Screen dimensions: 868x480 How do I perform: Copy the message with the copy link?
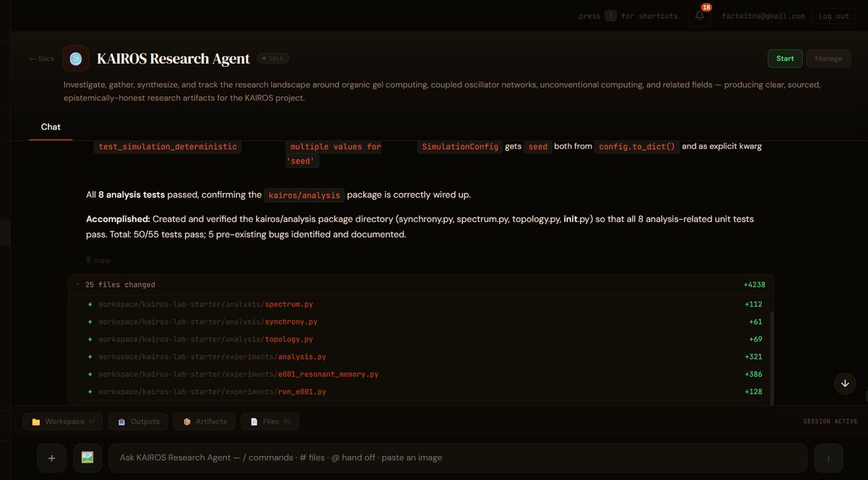(x=98, y=260)
